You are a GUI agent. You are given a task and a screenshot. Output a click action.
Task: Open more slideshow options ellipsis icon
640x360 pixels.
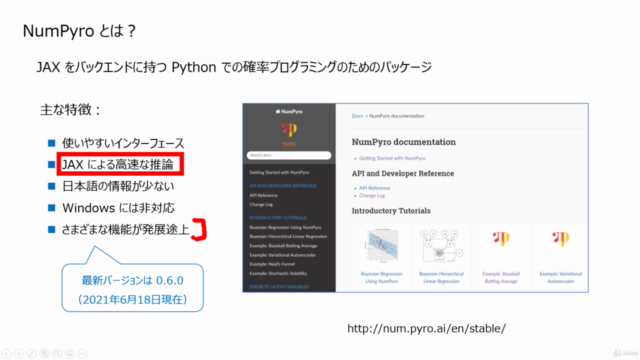pos(82,353)
